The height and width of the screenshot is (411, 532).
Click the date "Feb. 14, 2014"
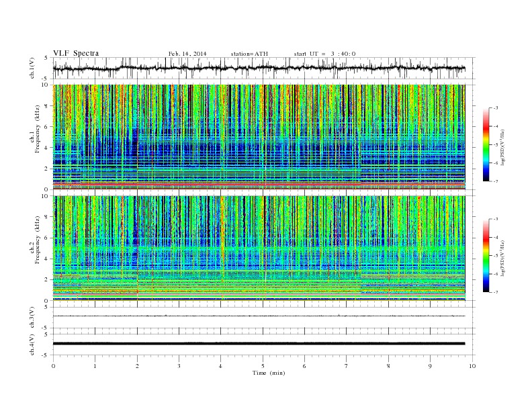coord(187,54)
